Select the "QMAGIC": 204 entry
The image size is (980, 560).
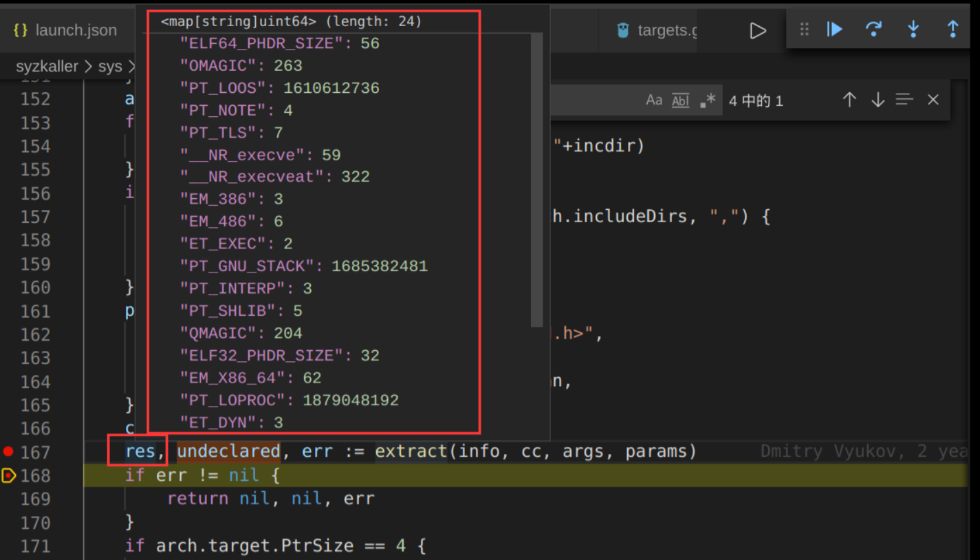241,333
